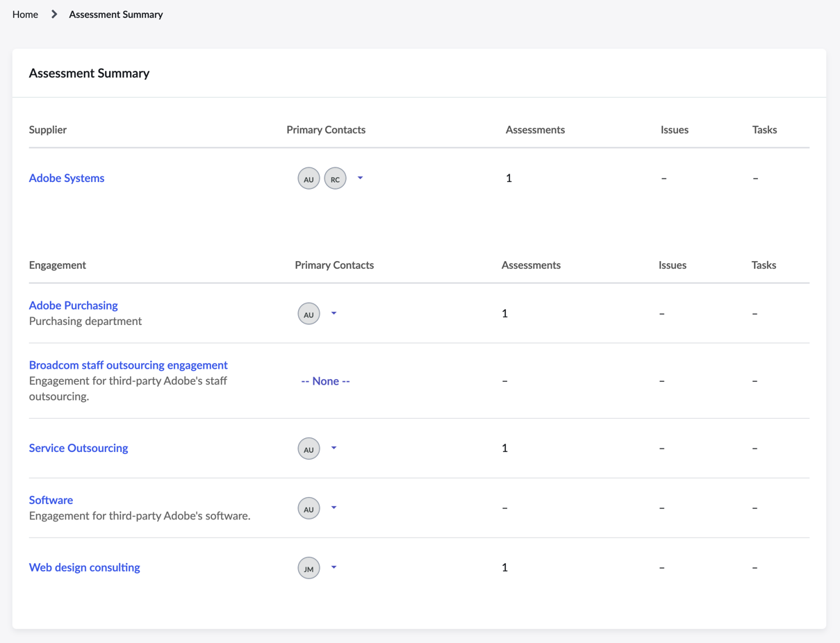
Task: Expand primary contacts dropdown for Adobe Systems
Action: 360,178
